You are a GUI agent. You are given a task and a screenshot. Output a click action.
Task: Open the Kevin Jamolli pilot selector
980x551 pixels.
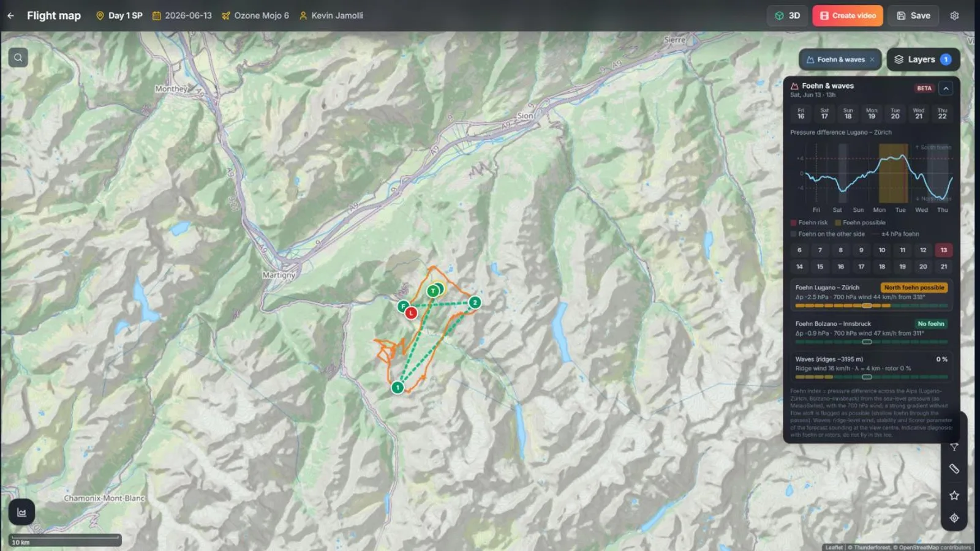[x=331, y=16]
